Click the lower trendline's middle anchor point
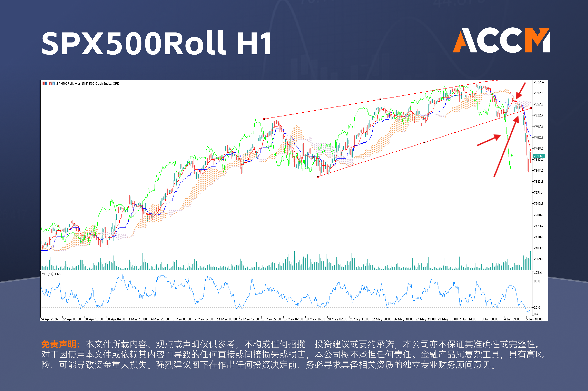The height and width of the screenshot is (391, 588). [x=425, y=142]
